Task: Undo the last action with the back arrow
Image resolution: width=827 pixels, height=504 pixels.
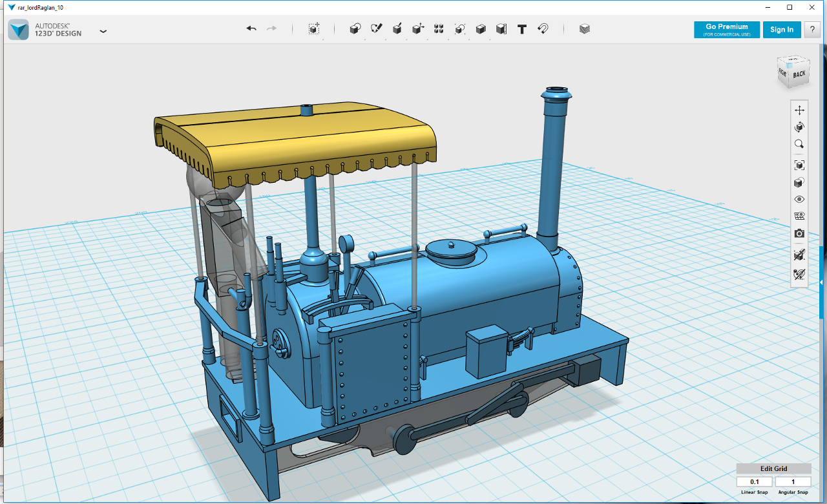Action: [x=251, y=29]
